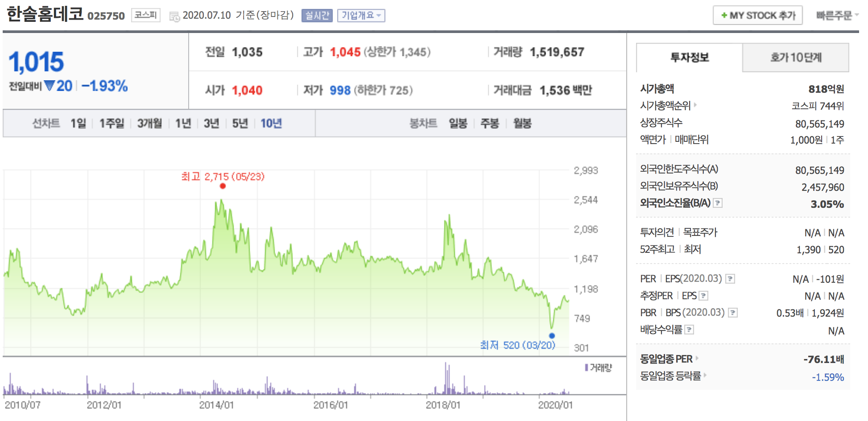Switch to the 호가10단계 tab
Image resolution: width=868 pixels, height=421 pixels.
pos(796,58)
